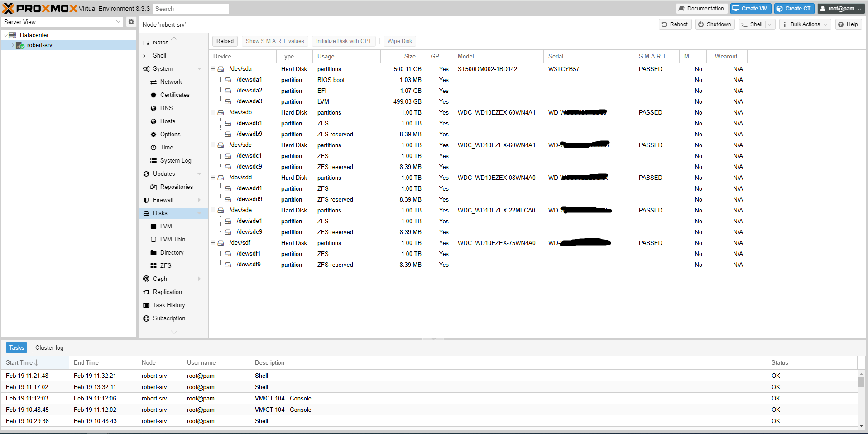Click the Search input field
The height and width of the screenshot is (434, 868).
[x=190, y=9]
